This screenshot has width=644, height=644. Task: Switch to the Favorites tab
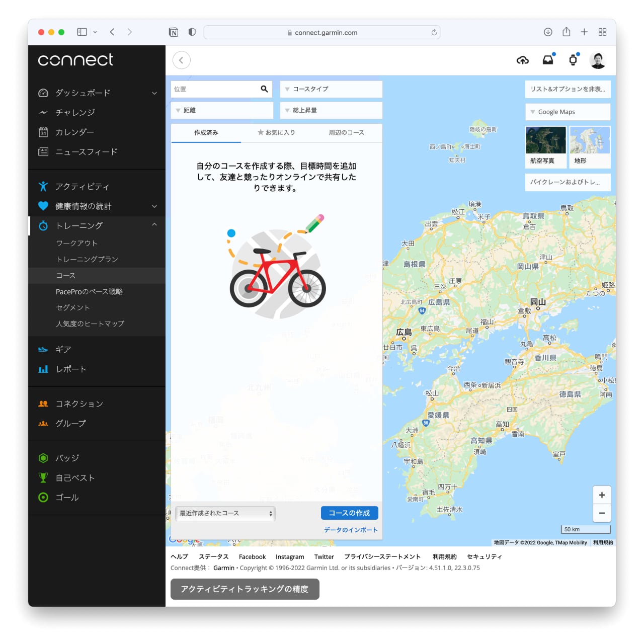(x=276, y=133)
